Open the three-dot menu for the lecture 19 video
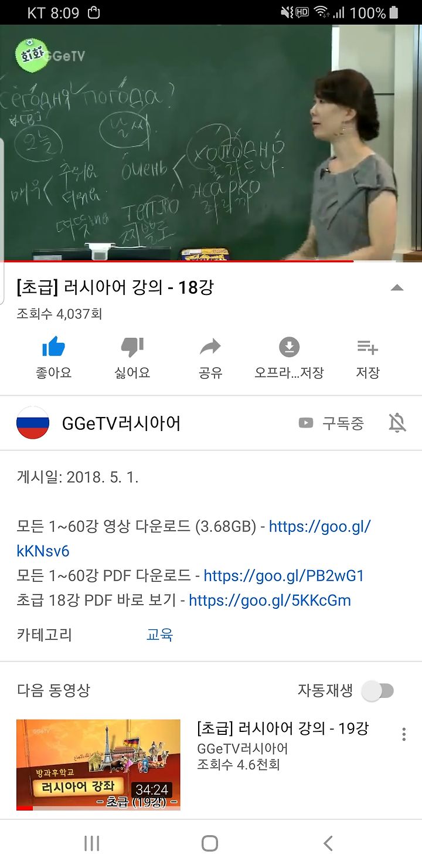422x868 pixels. coord(404,734)
